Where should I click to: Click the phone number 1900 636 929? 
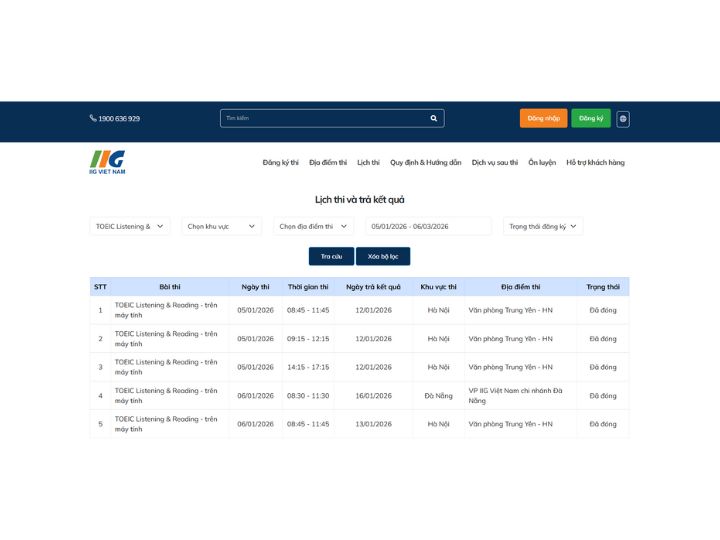pos(119,118)
